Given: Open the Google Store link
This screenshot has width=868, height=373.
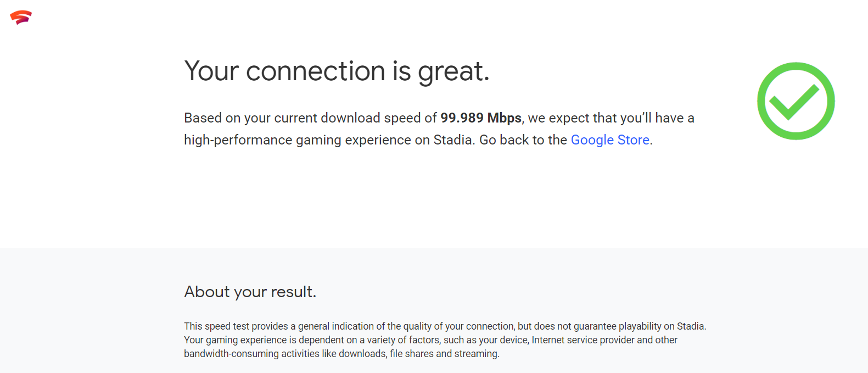Looking at the screenshot, I should point(610,140).
